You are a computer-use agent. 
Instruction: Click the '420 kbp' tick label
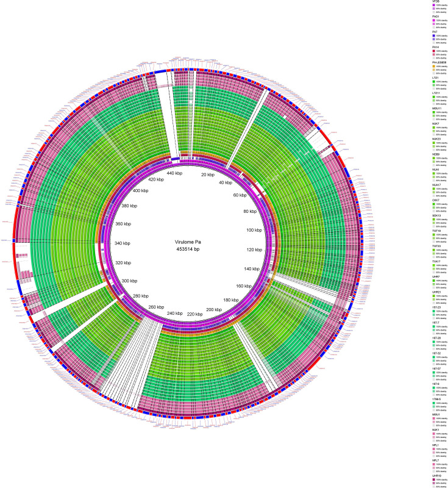[156, 179]
